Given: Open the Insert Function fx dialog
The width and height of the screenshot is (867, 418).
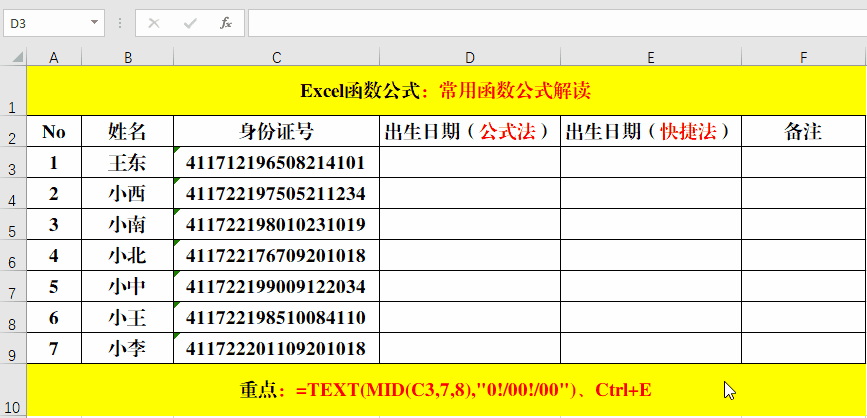Looking at the screenshot, I should pyautogui.click(x=226, y=23).
